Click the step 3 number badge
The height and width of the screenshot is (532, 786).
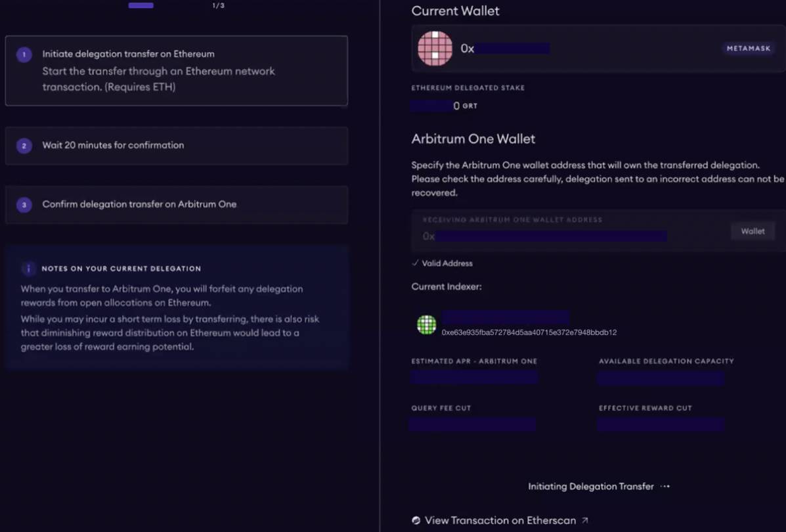coord(24,205)
